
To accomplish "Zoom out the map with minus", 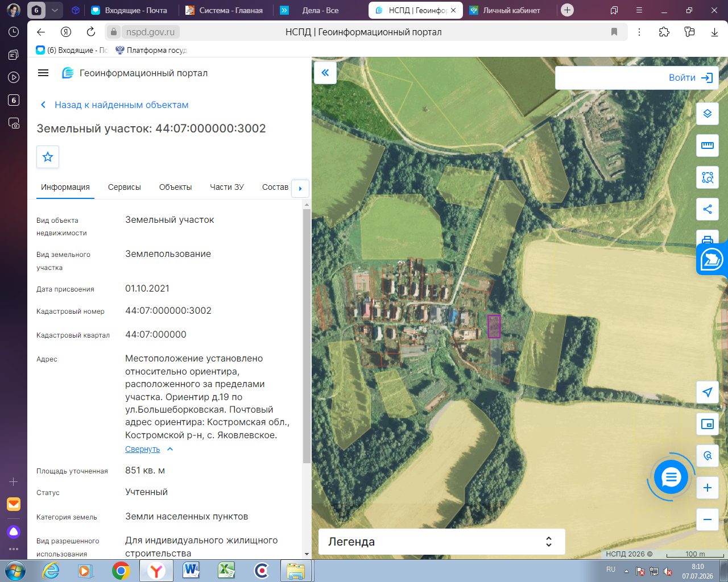I will coord(708,519).
